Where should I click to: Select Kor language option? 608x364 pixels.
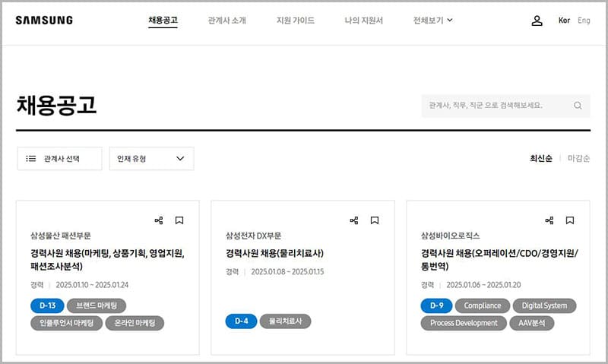(564, 21)
